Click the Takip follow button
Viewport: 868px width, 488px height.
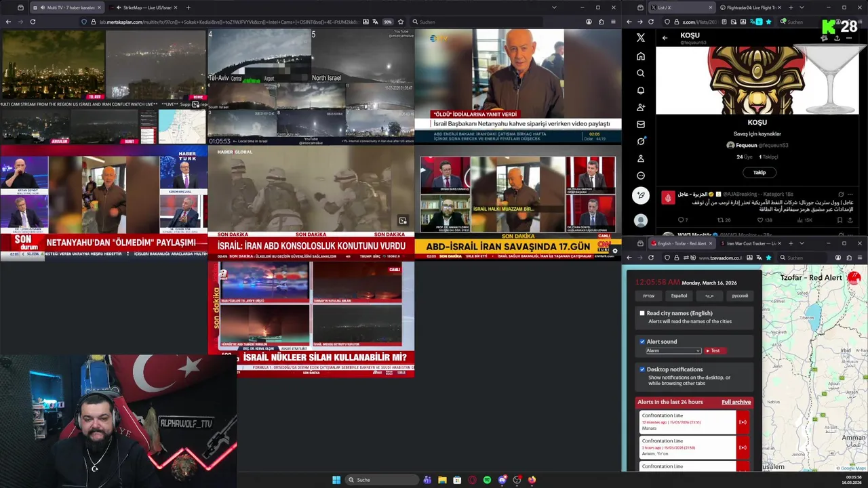point(759,172)
